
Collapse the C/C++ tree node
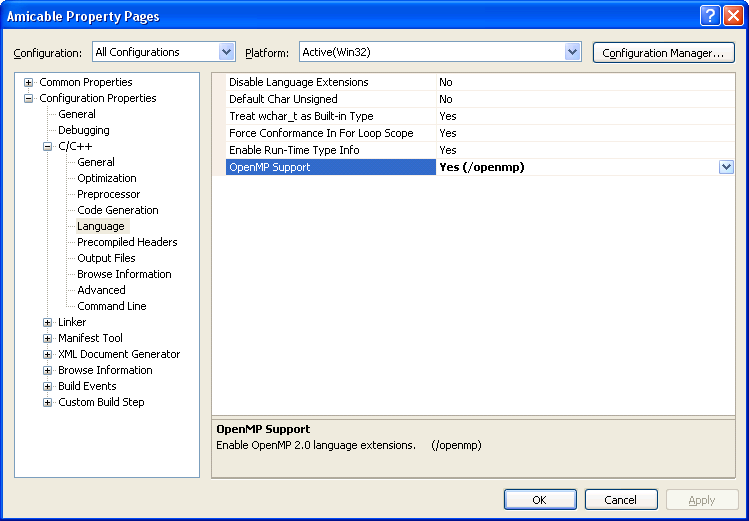48,146
